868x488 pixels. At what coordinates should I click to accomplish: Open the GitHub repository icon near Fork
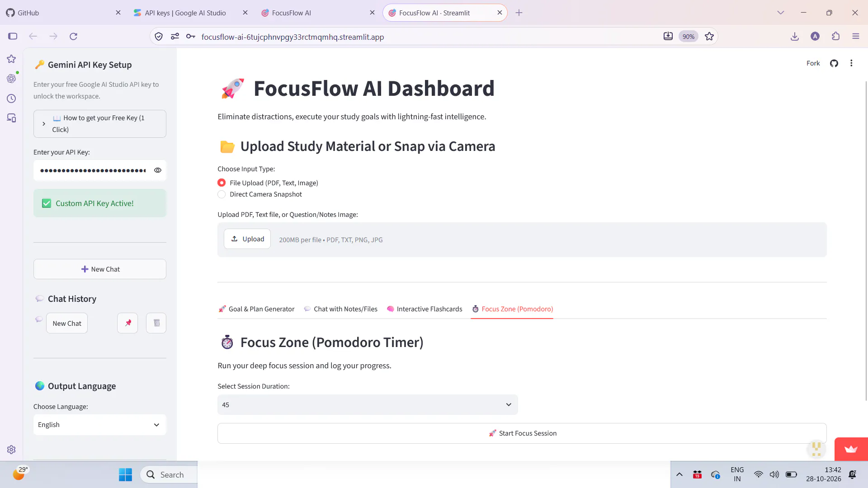(834, 63)
